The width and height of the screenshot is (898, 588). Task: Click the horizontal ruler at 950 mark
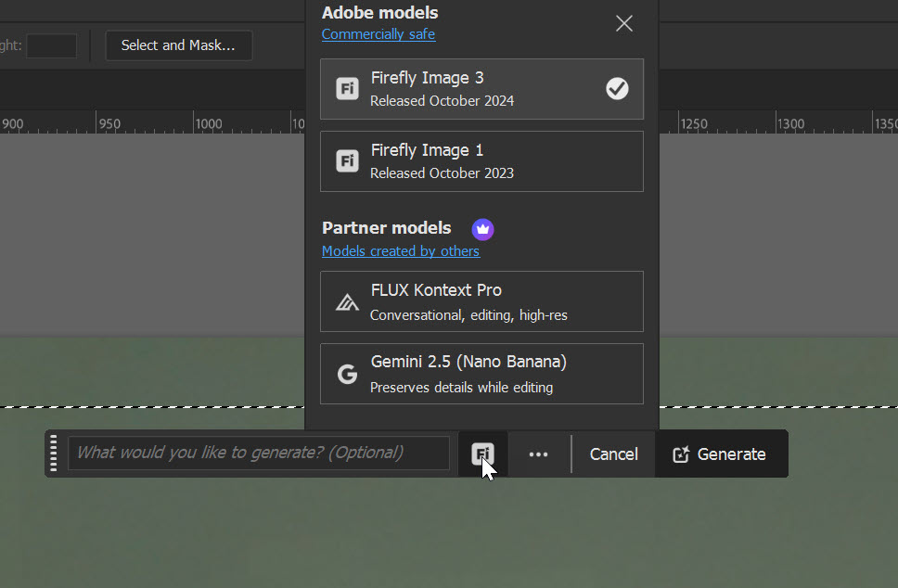tap(109, 123)
